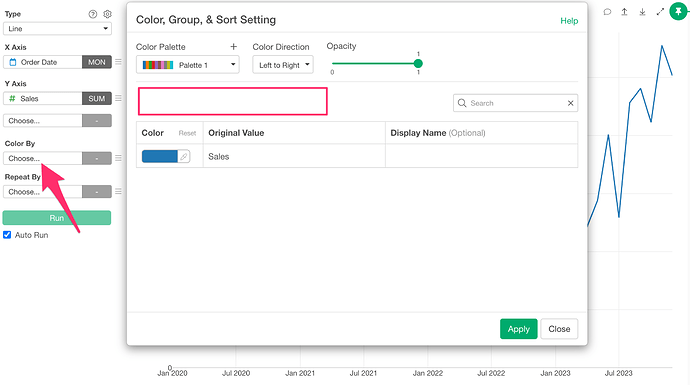Add new color palette plus icon
This screenshot has width=690, height=385.
tap(234, 47)
